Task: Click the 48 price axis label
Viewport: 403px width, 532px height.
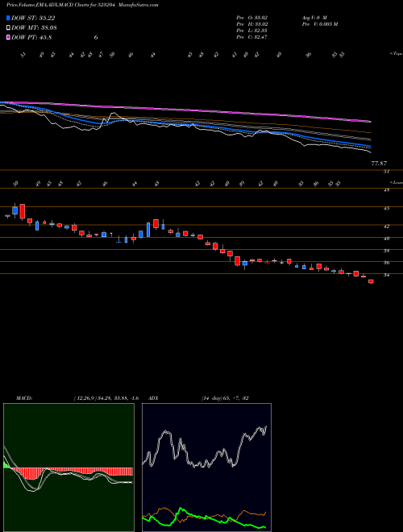Action: tap(386, 190)
